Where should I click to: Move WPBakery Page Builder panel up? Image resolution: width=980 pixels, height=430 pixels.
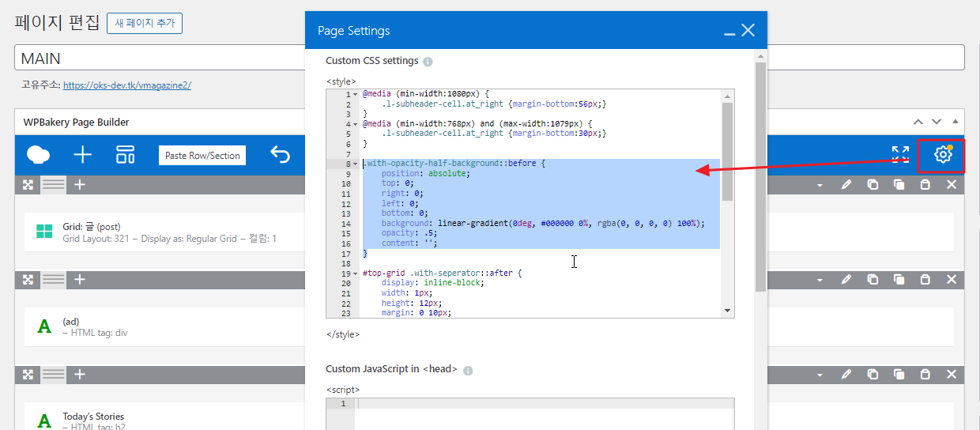(x=918, y=122)
